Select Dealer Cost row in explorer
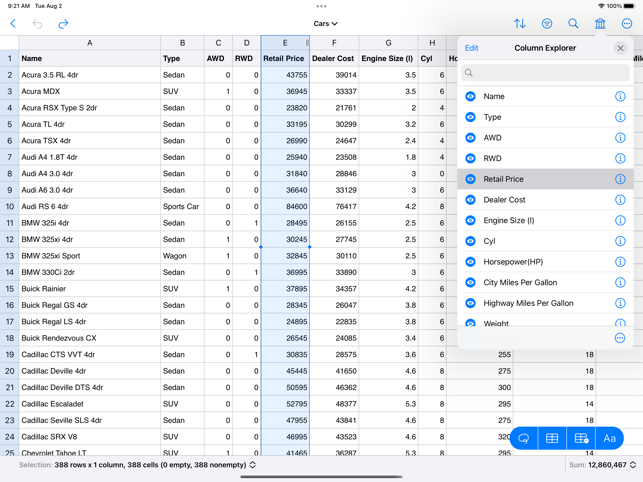 click(545, 200)
